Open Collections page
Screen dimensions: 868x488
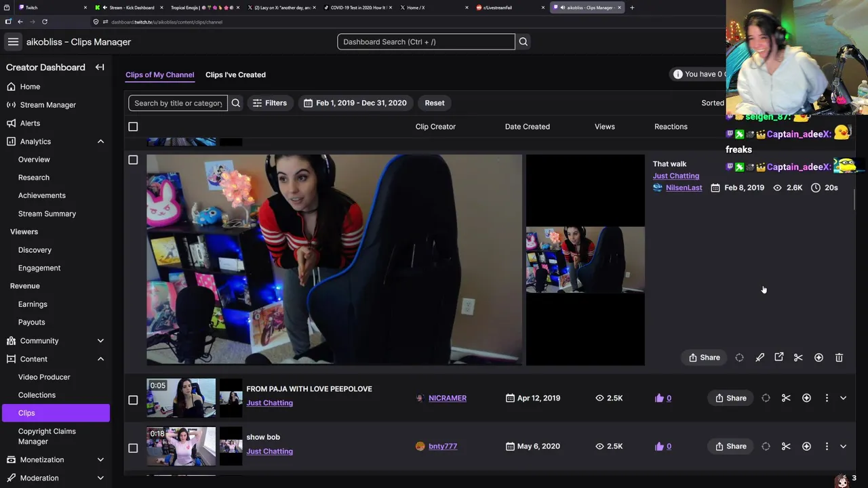(x=37, y=395)
